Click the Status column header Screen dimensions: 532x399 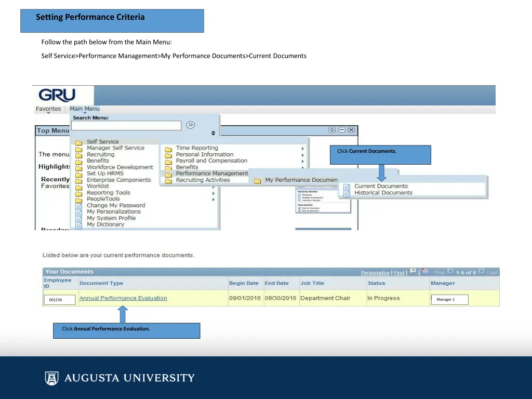(376, 283)
